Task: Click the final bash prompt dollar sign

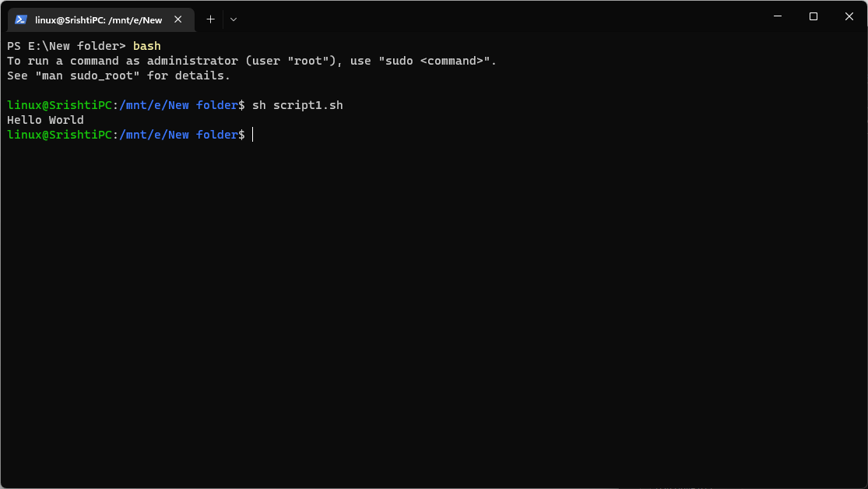Action: click(244, 134)
